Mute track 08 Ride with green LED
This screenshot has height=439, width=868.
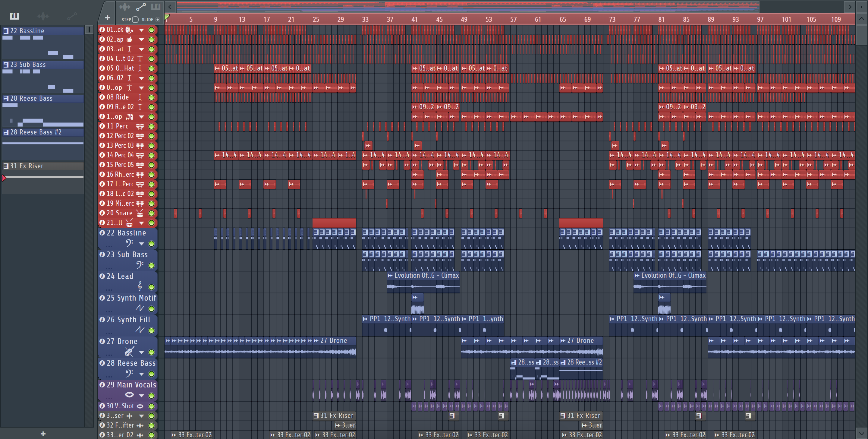click(x=152, y=97)
